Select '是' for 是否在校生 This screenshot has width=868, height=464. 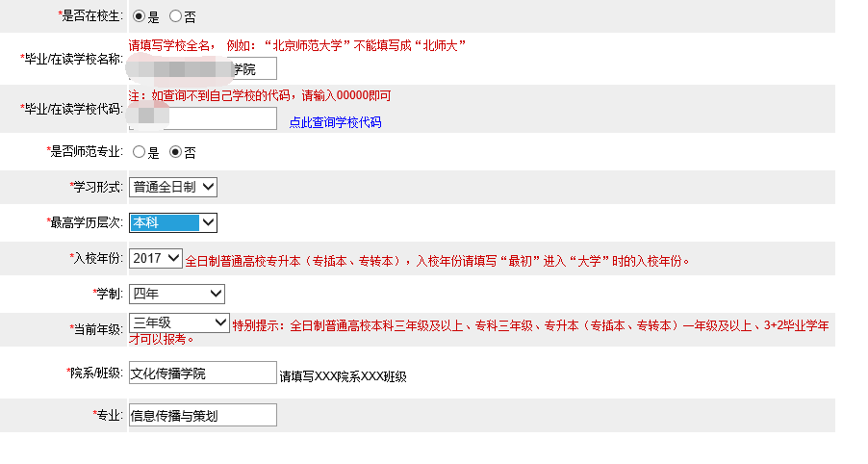click(139, 16)
